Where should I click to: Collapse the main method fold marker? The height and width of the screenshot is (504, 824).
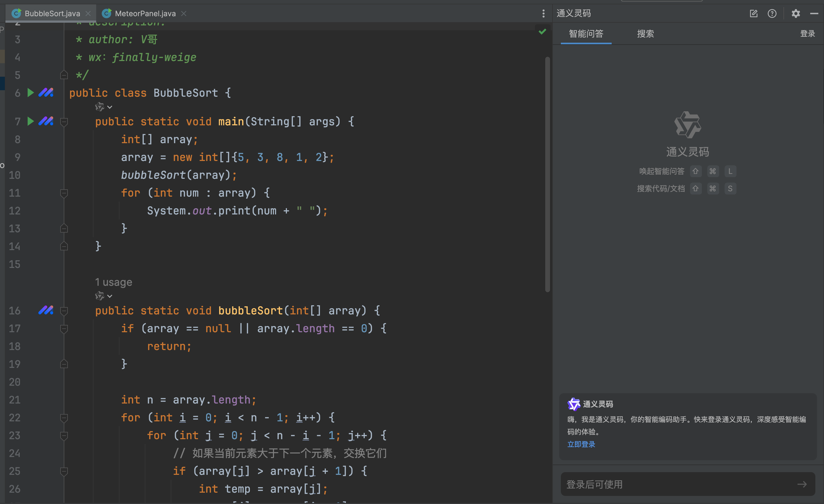(64, 122)
